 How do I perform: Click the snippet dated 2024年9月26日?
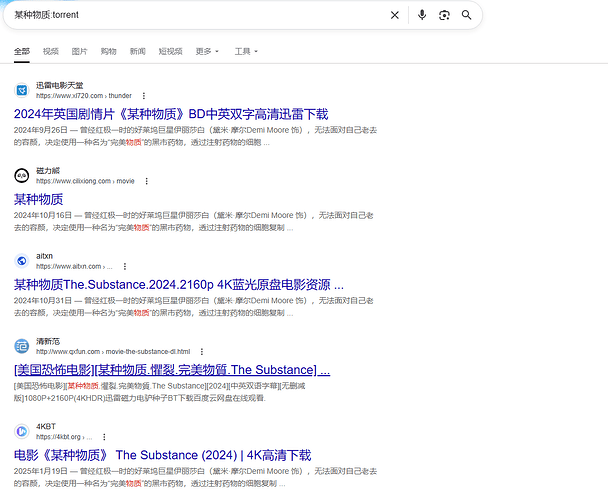tap(195, 136)
